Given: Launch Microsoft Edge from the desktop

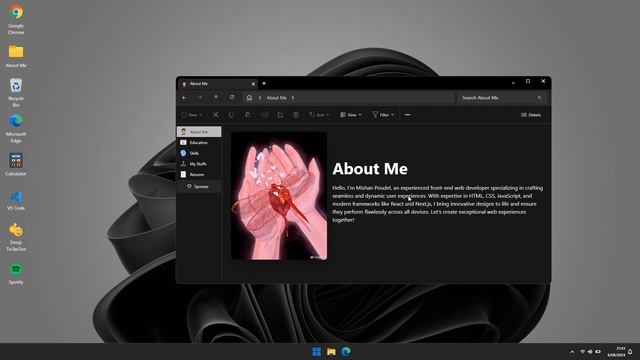Looking at the screenshot, I should [x=16, y=128].
